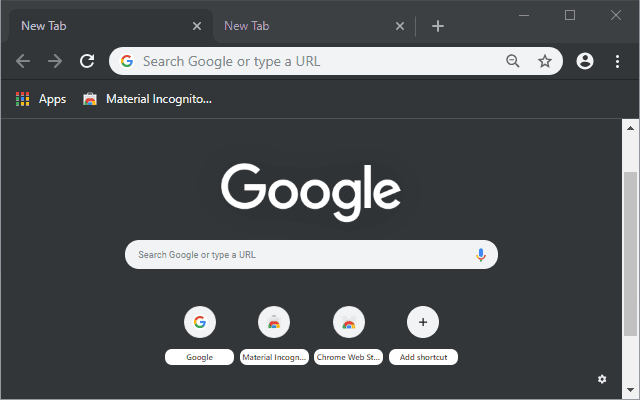Minimize the Chrome window

524,16
